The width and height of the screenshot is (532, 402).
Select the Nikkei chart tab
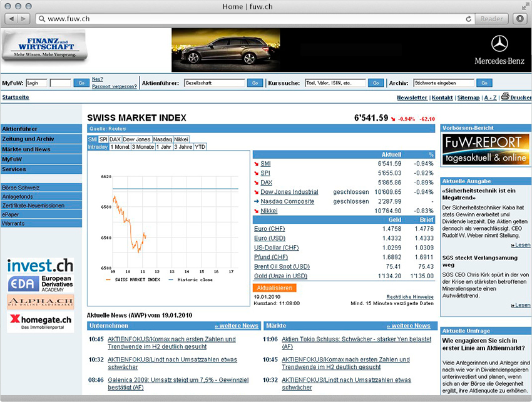click(x=181, y=139)
